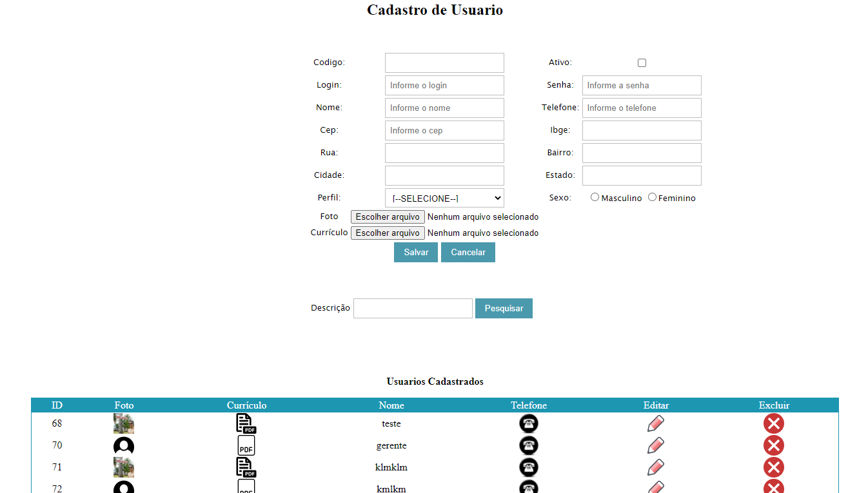Click the Login input field
This screenshot has height=493, width=868.
444,85
